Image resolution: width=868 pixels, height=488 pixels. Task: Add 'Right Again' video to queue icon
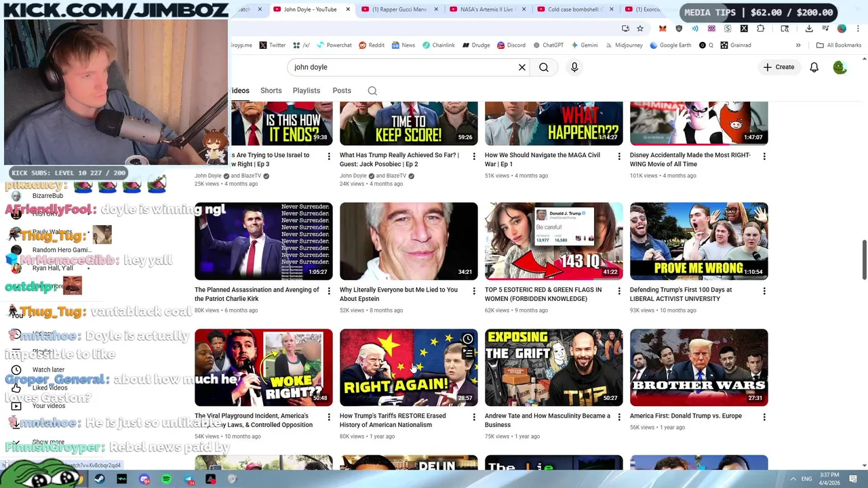[x=468, y=354]
